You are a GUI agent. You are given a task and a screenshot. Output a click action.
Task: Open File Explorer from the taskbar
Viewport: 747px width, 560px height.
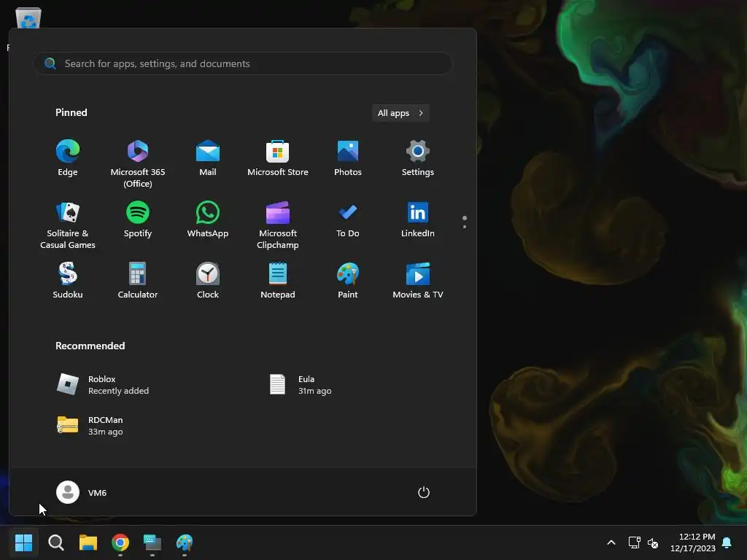click(88, 542)
